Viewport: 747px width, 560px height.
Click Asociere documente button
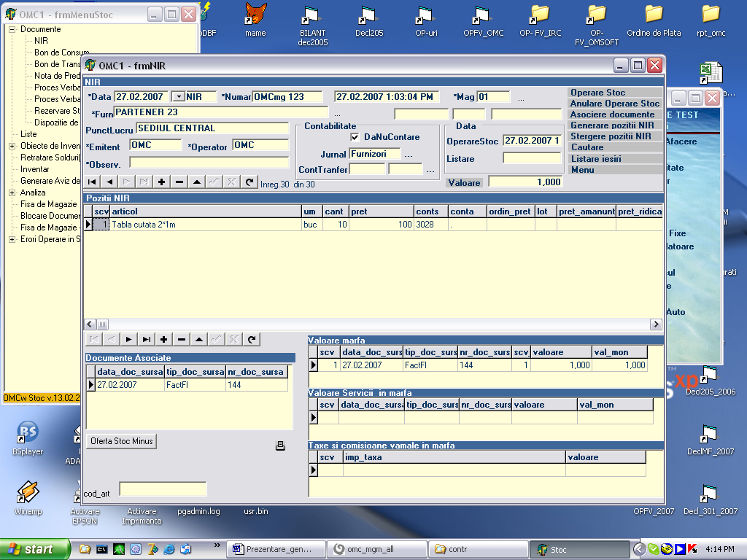[616, 114]
